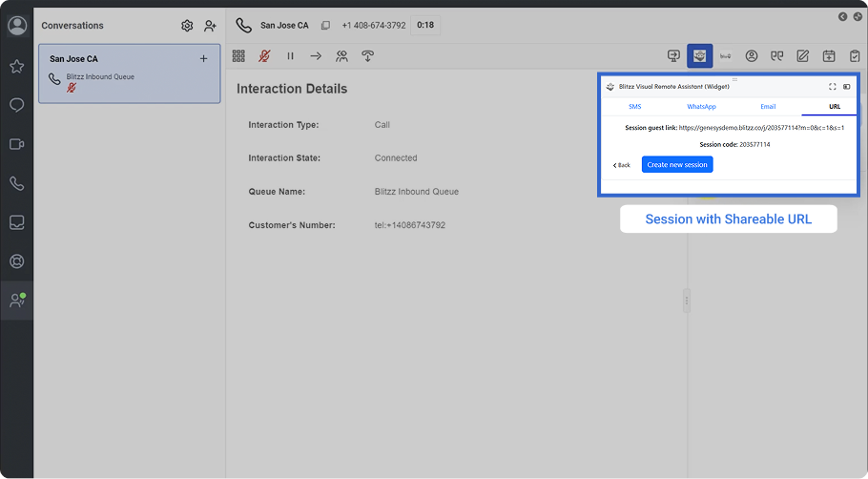
Task: Click the plus icon on San Jose CA card
Action: 204,59
